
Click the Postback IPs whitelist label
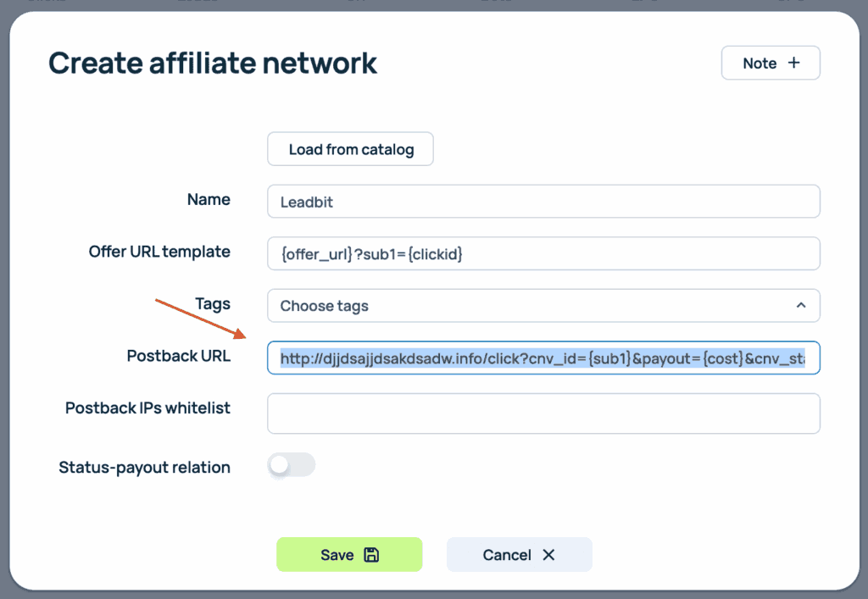click(147, 408)
